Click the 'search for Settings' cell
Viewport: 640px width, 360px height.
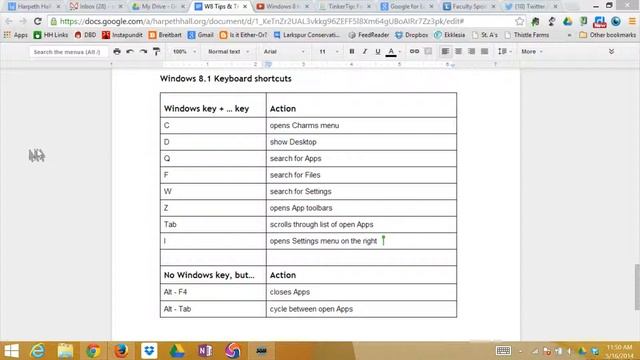361,191
